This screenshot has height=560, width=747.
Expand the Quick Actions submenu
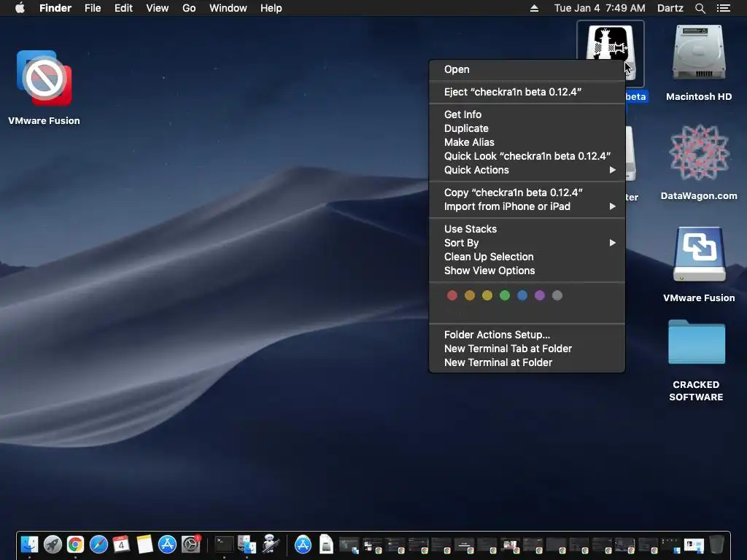[527, 169]
